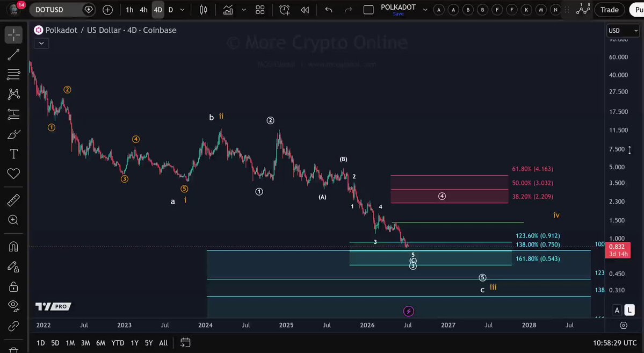
Task: Set the date range to 1Y
Action: point(134,343)
